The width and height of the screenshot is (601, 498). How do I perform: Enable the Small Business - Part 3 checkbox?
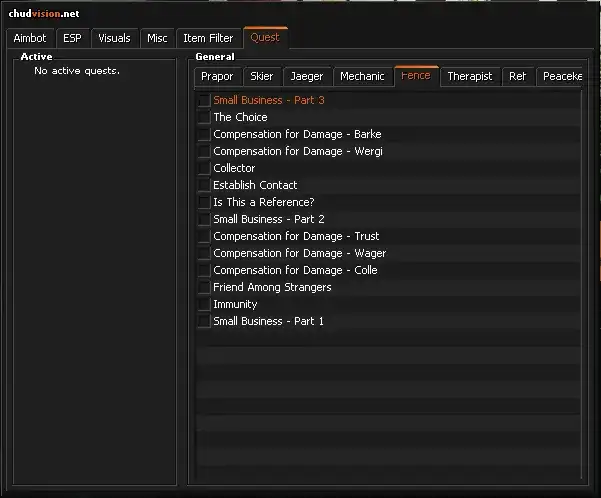tap(204, 101)
